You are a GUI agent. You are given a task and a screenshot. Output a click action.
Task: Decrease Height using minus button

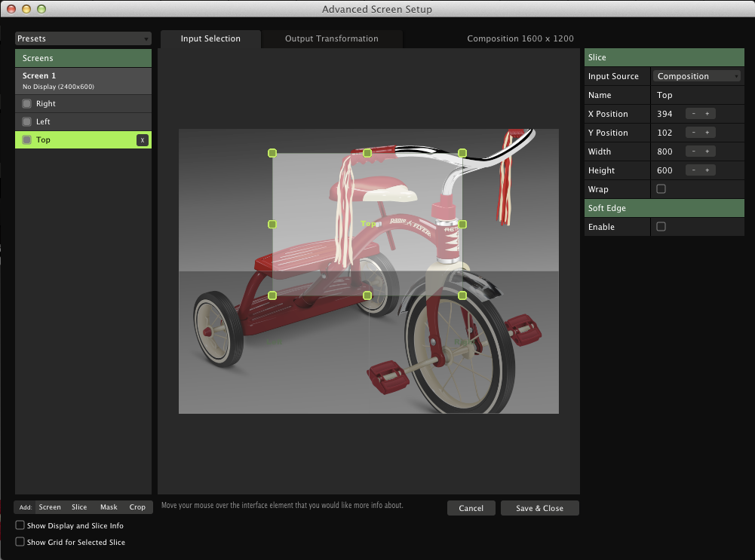click(693, 170)
